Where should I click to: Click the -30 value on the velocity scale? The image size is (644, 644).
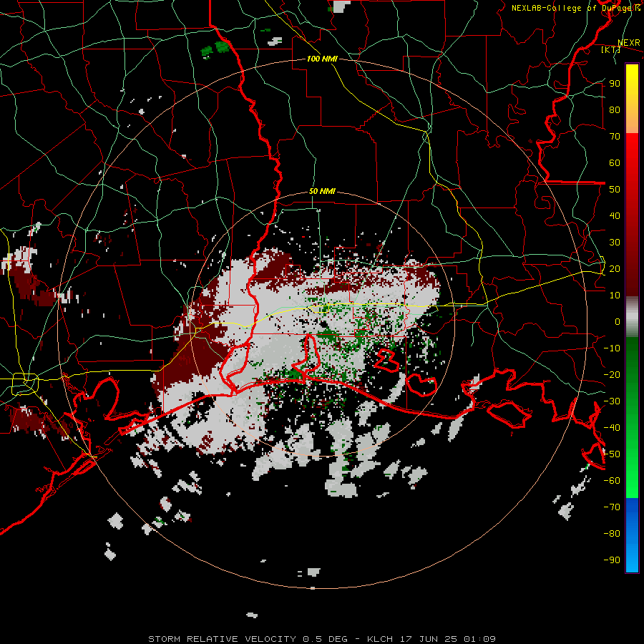(x=612, y=401)
